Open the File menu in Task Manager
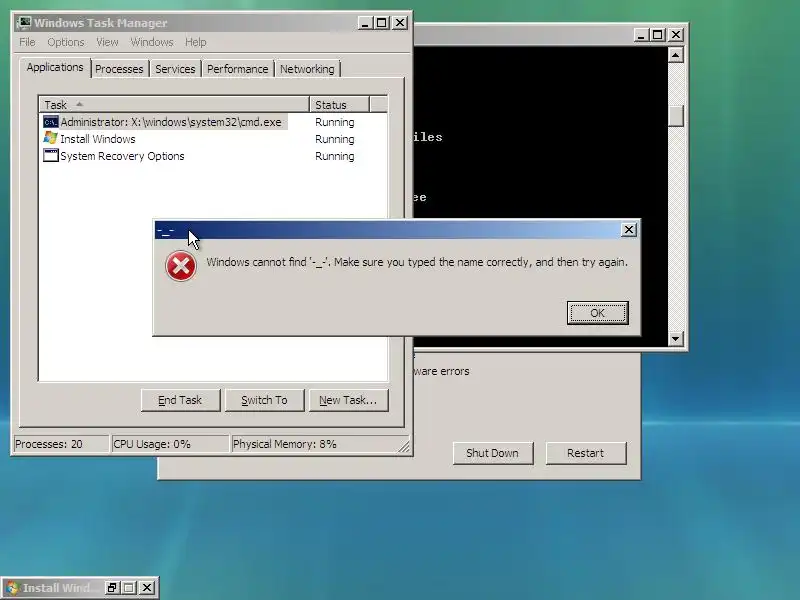This screenshot has width=800, height=600. click(27, 42)
